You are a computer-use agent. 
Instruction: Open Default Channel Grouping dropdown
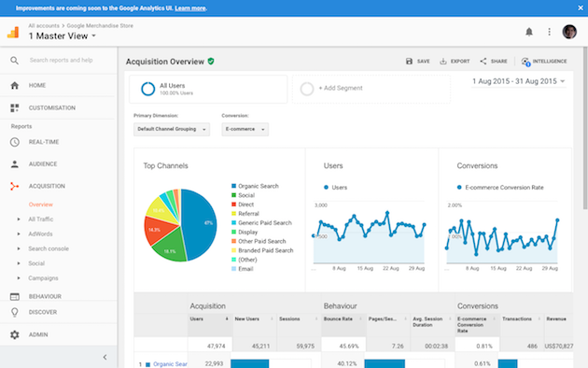pos(172,130)
